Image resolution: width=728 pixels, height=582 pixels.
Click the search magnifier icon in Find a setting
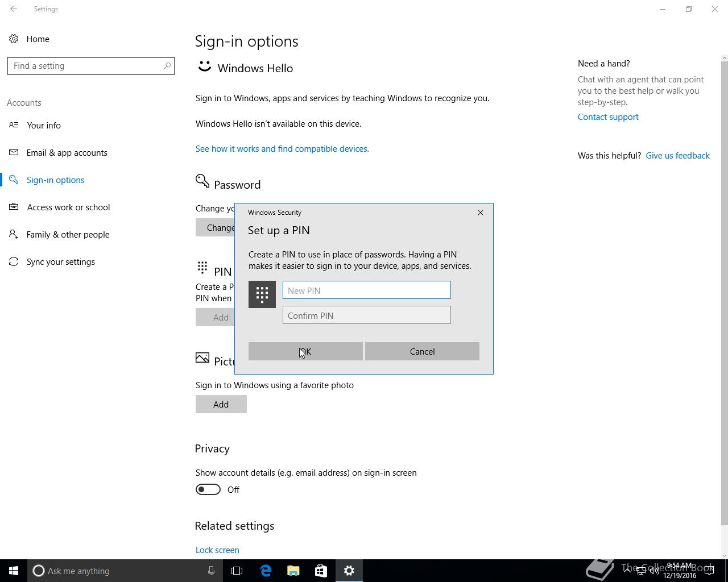click(167, 66)
